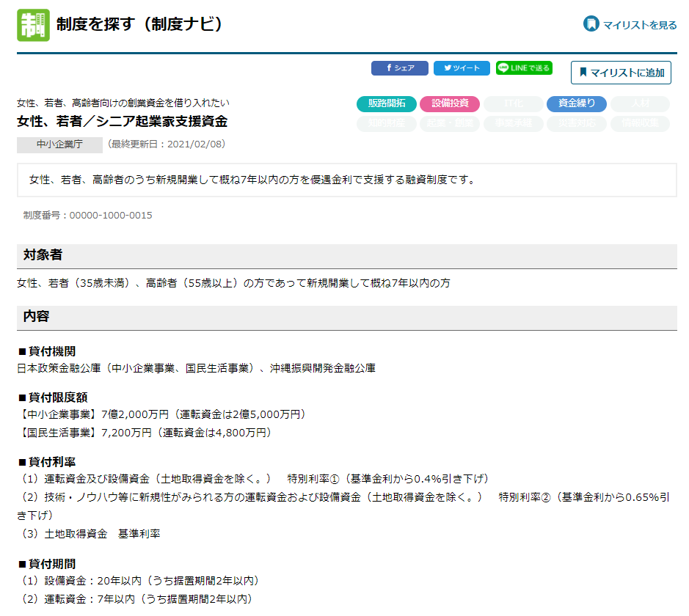
Task: Share the page via the ツイート button
Action: 461,68
